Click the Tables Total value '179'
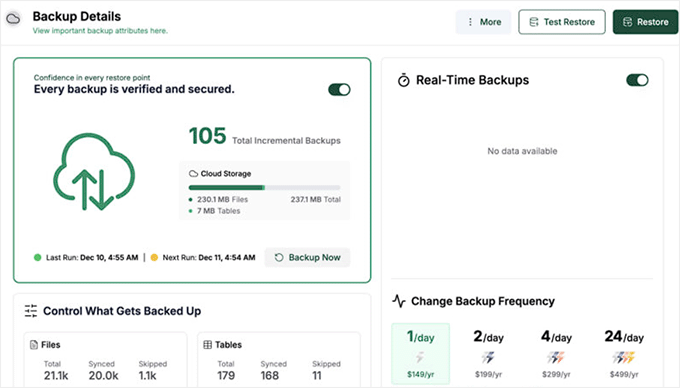Screen dimensions: 680x388 pyautogui.click(x=226, y=376)
